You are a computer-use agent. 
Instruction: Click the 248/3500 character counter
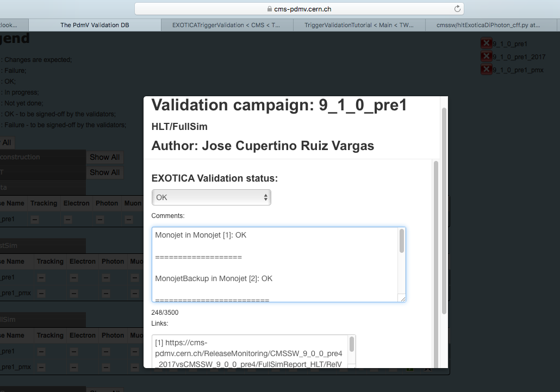point(165,313)
